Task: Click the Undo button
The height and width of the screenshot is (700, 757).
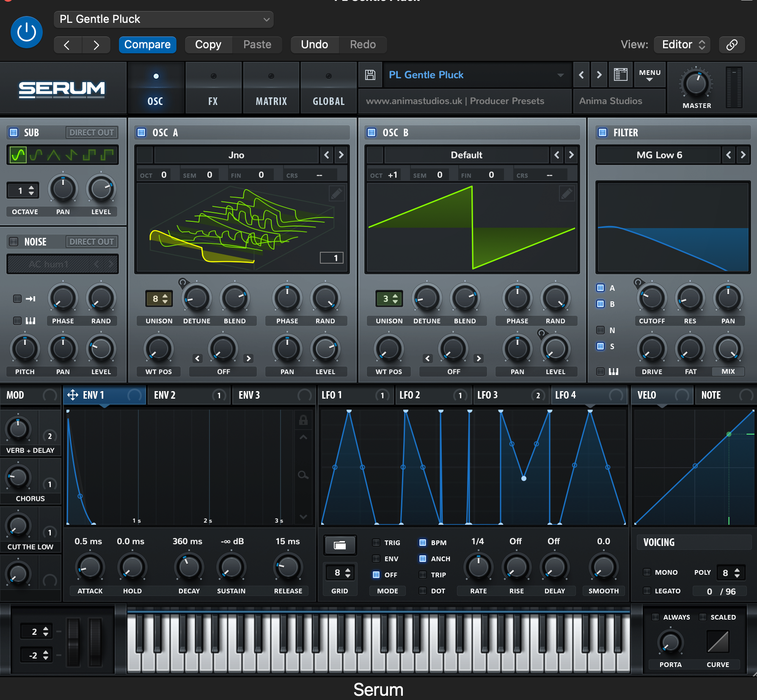Action: pos(314,45)
